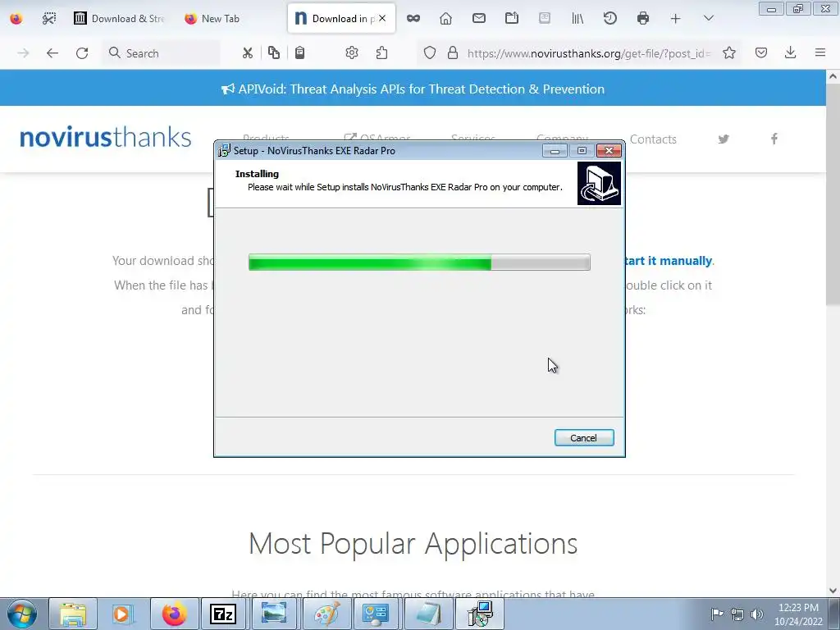Screen dimensions: 840x630
Task: Bookmark this page with the star
Action: click(x=729, y=52)
